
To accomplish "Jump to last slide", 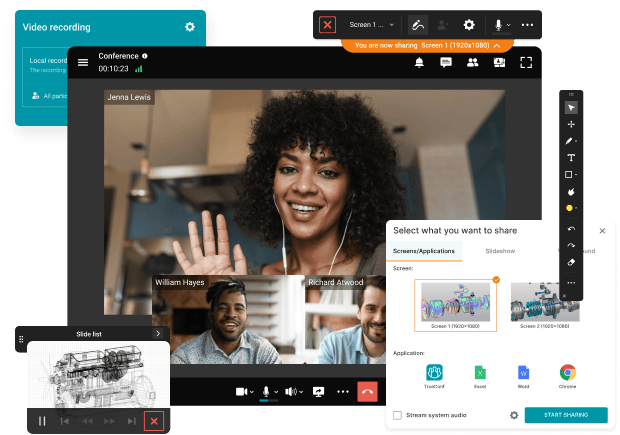I will pyautogui.click(x=132, y=421).
